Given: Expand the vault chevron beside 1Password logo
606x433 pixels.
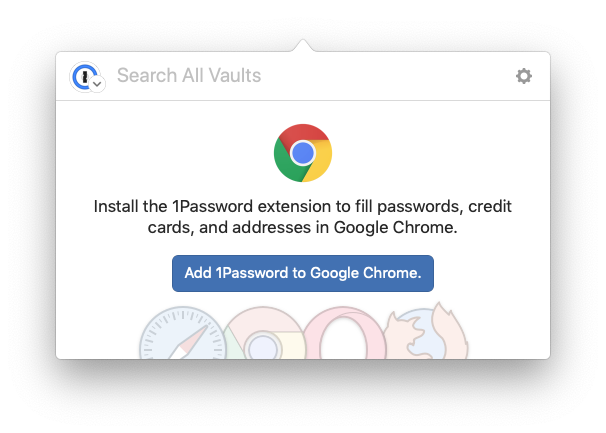Looking at the screenshot, I should pos(97,84).
